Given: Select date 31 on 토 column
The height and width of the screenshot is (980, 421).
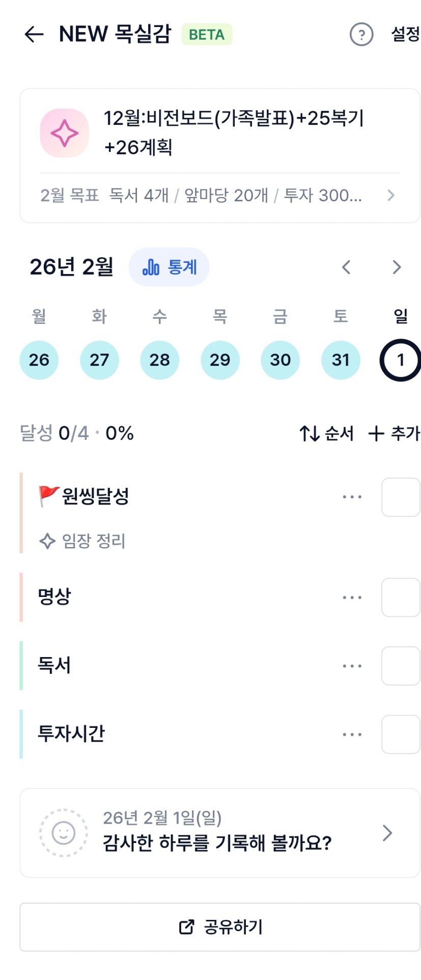Looking at the screenshot, I should (341, 360).
